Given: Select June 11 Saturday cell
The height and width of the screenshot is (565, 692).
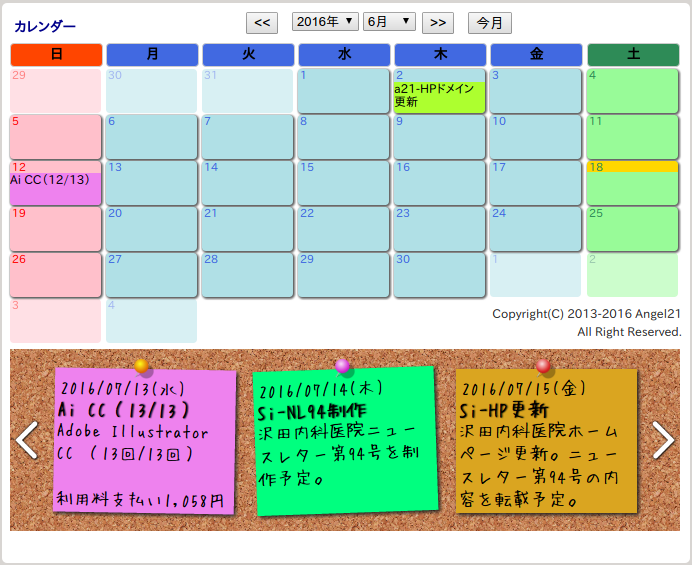Looking at the screenshot, I should tap(632, 137).
